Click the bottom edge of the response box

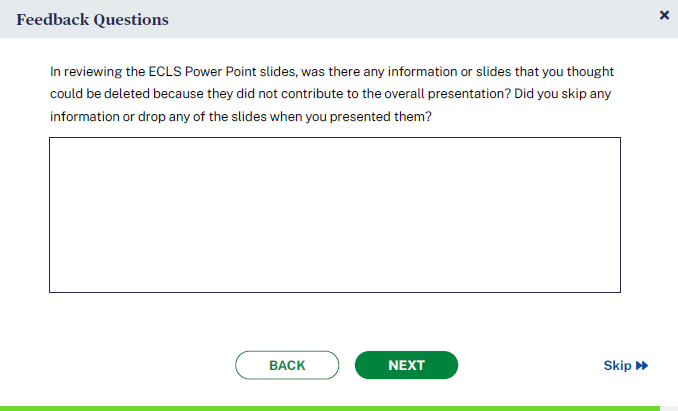point(334,292)
